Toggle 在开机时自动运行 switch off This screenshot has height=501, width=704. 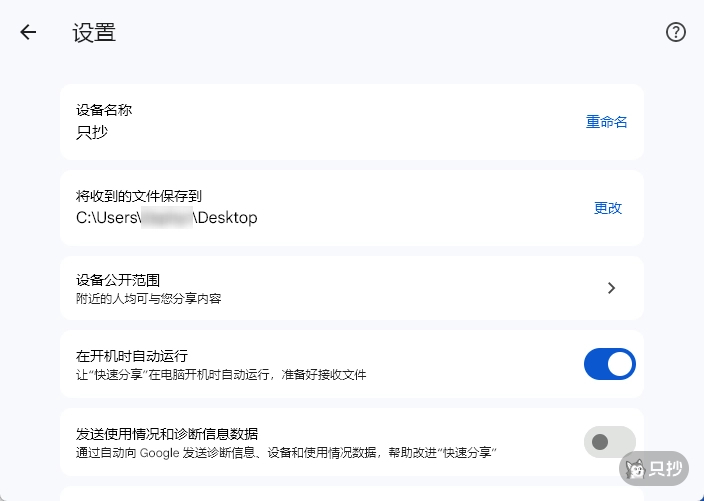pyautogui.click(x=609, y=364)
